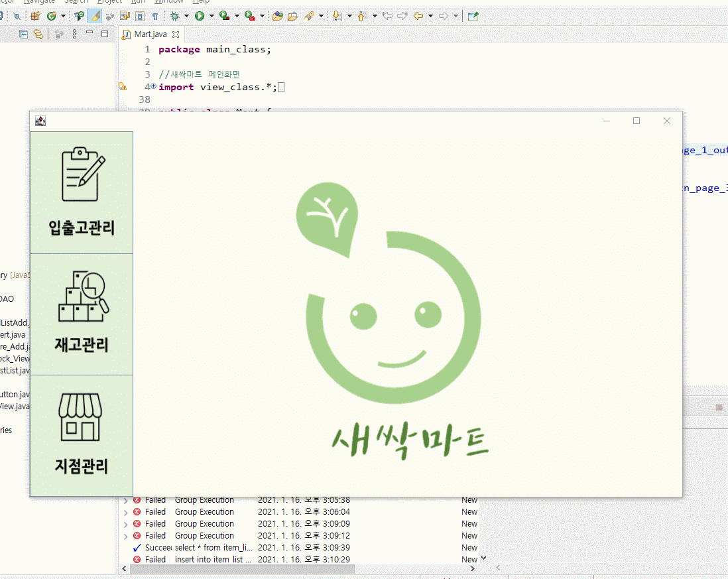
Task: Click the Open Type icon
Action: click(x=278, y=17)
